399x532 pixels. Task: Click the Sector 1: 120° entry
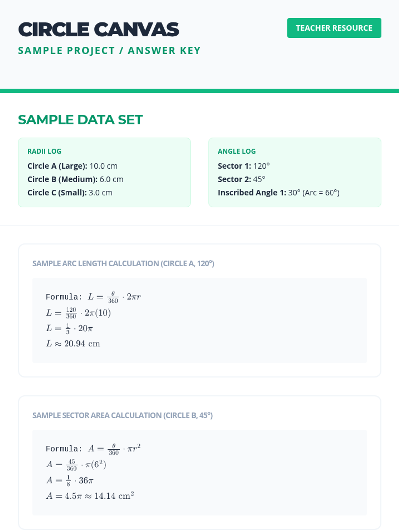243,166
